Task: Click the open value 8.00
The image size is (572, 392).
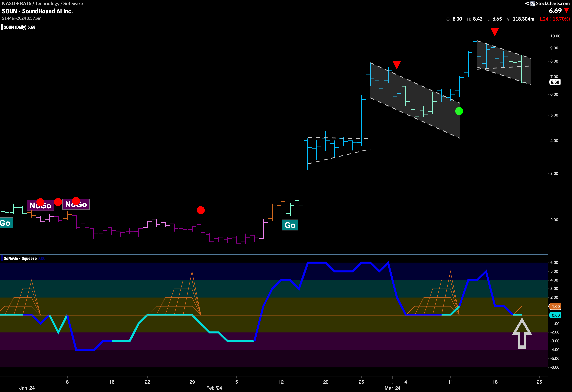Action: pos(457,19)
